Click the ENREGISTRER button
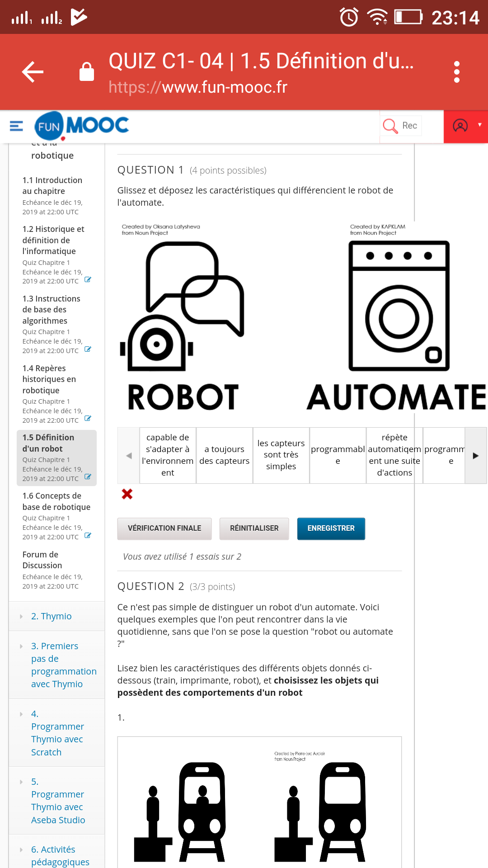 (331, 528)
